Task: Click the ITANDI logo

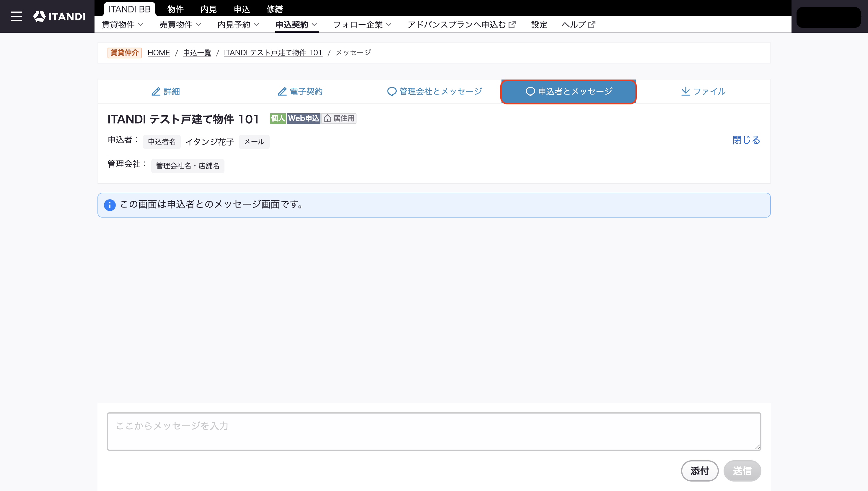Action: click(x=59, y=16)
